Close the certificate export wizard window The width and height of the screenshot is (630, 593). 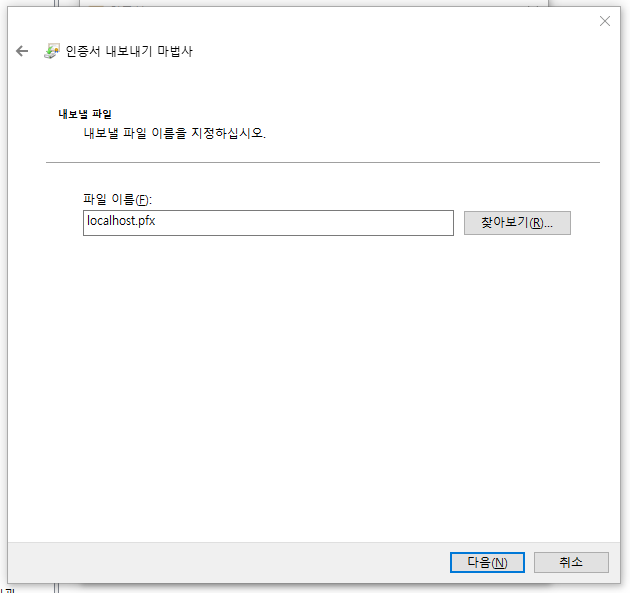pos(604,21)
